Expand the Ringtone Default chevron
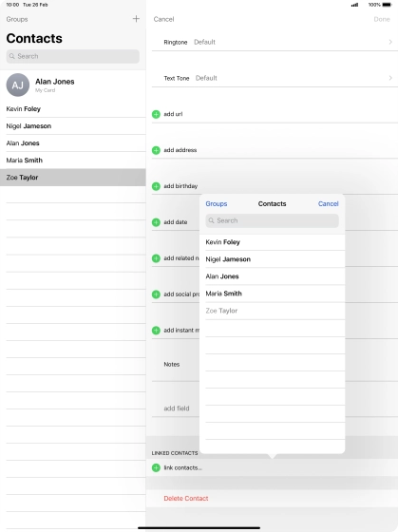Image resolution: width=398 pixels, height=532 pixels. coord(390,42)
